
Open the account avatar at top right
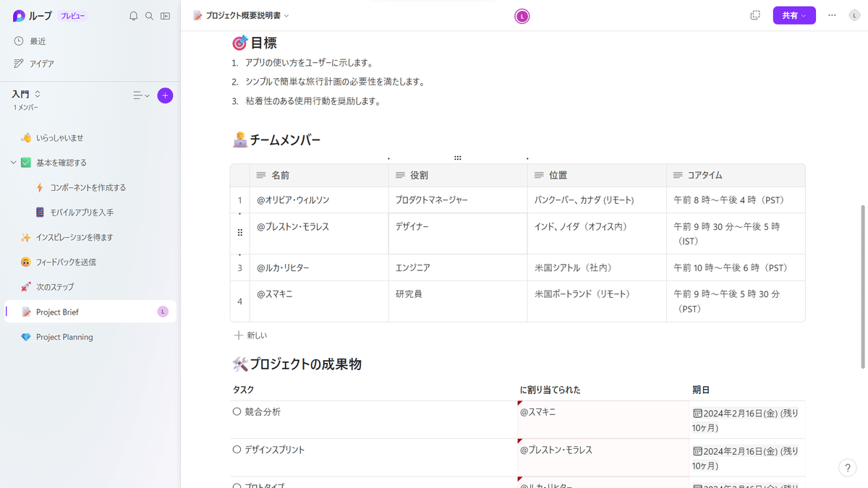(x=854, y=15)
